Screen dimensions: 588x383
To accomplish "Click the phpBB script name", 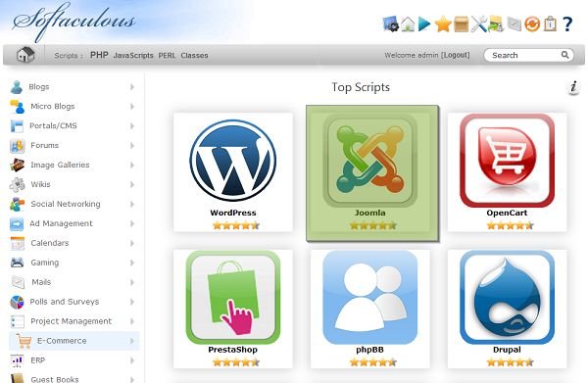I will click(x=369, y=350).
